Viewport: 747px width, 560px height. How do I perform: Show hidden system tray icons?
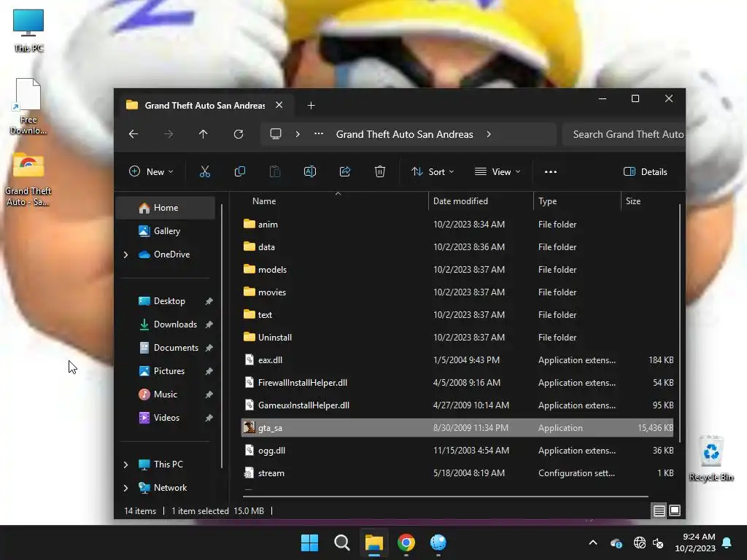coord(593,542)
